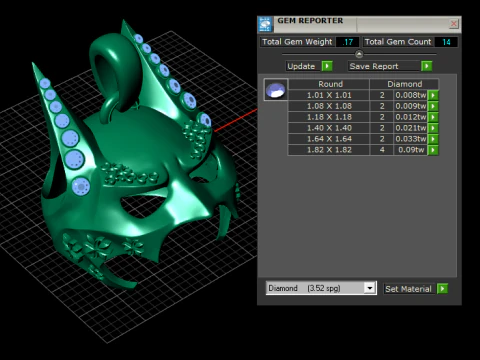
Task: Click the 0.09tw weight cell
Action: (411, 150)
